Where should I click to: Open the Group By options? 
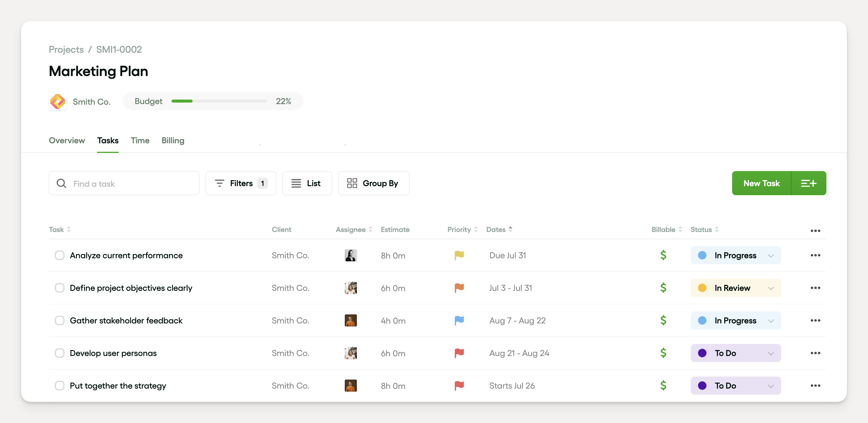pos(373,183)
